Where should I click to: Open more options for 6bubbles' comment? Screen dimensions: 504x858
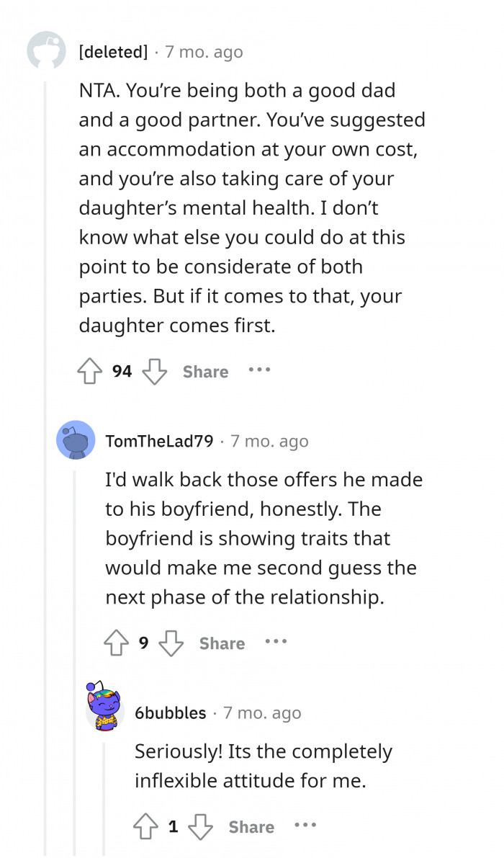(306, 826)
